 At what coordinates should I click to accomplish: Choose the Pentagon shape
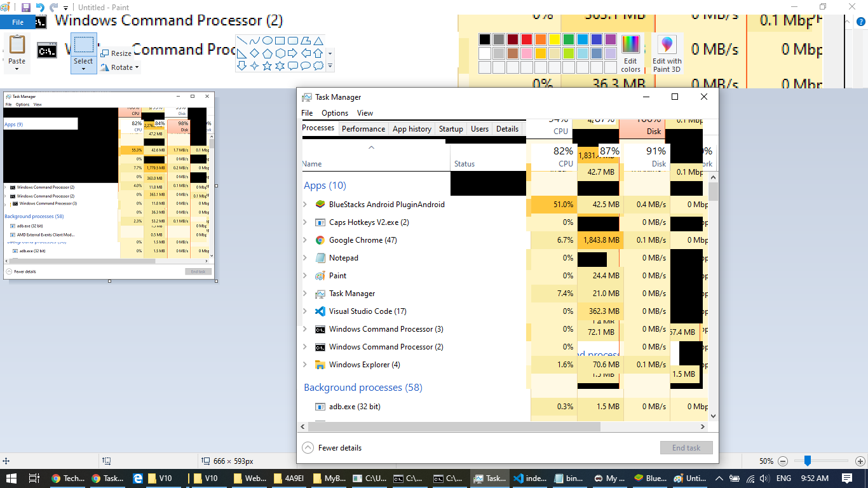click(x=268, y=53)
